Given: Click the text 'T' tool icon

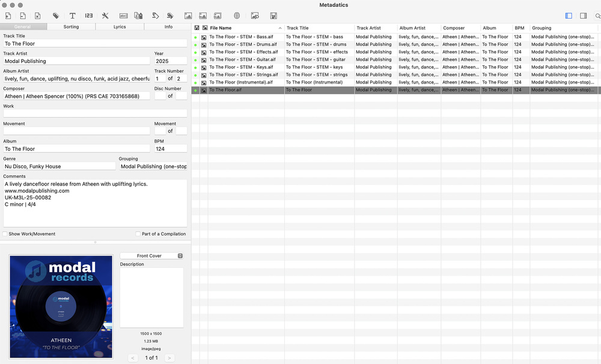Looking at the screenshot, I should pyautogui.click(x=72, y=16).
